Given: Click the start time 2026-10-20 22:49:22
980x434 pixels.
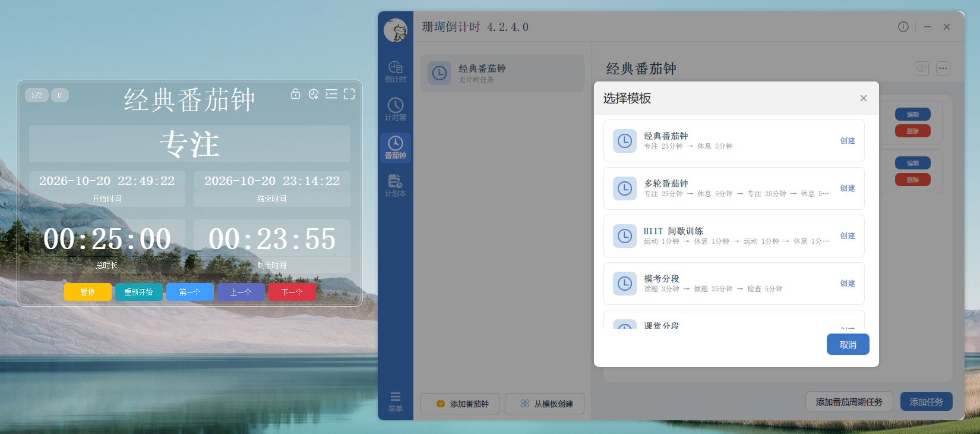Looking at the screenshot, I should 107,181.
